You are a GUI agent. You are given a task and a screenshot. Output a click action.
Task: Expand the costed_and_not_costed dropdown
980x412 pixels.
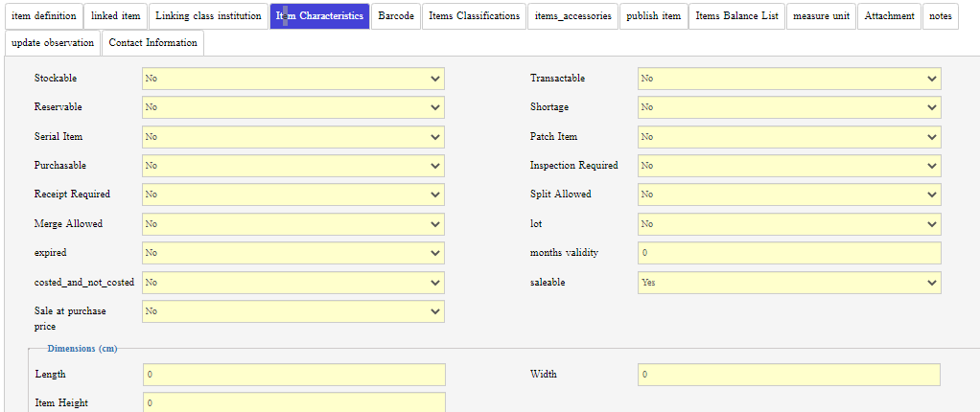tap(292, 283)
